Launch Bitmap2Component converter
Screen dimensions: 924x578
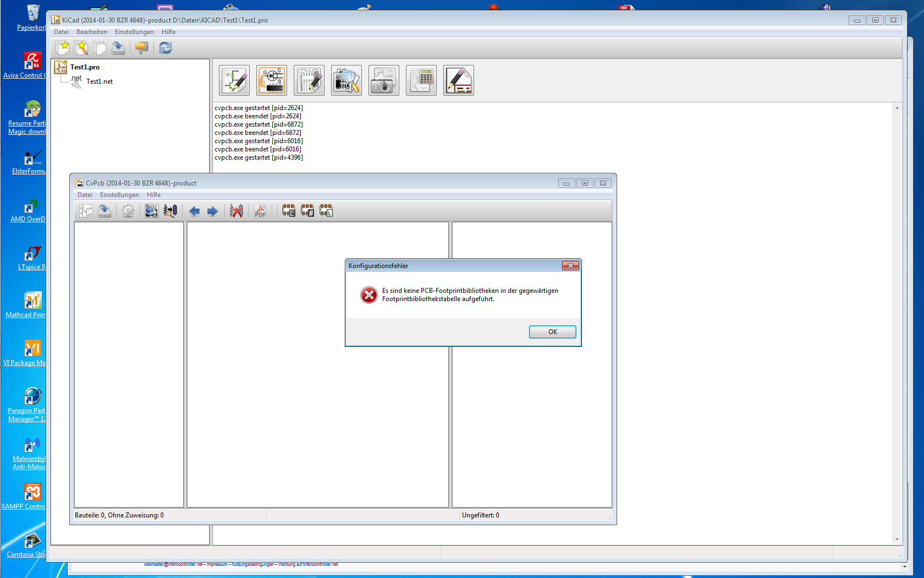[384, 80]
